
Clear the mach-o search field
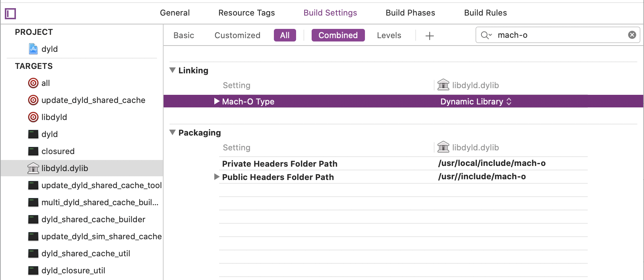(x=632, y=35)
